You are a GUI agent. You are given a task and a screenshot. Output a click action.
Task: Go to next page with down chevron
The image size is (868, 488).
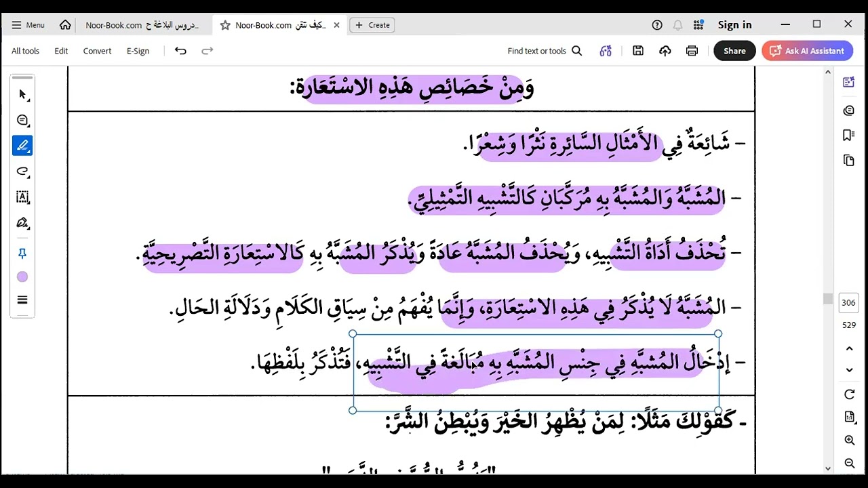coord(849,370)
